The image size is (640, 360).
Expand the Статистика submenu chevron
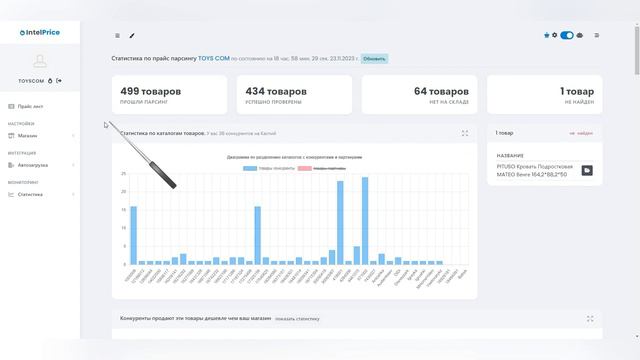[x=73, y=194]
